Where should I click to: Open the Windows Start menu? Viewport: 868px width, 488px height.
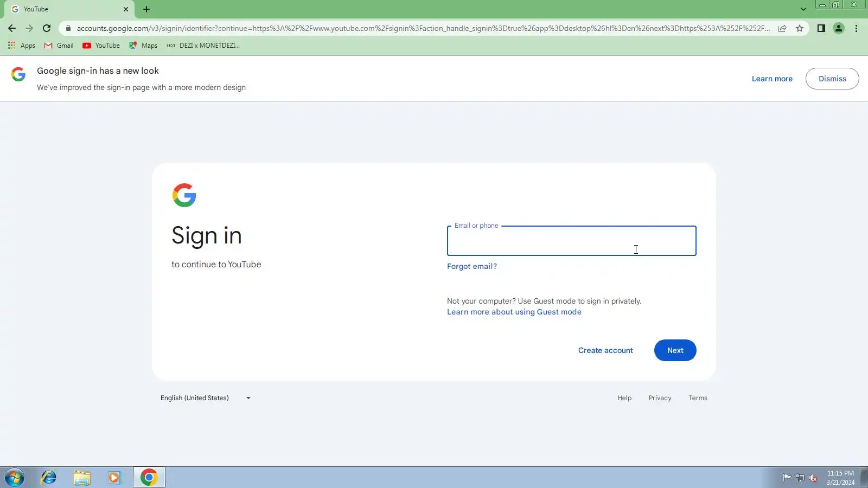click(15, 478)
